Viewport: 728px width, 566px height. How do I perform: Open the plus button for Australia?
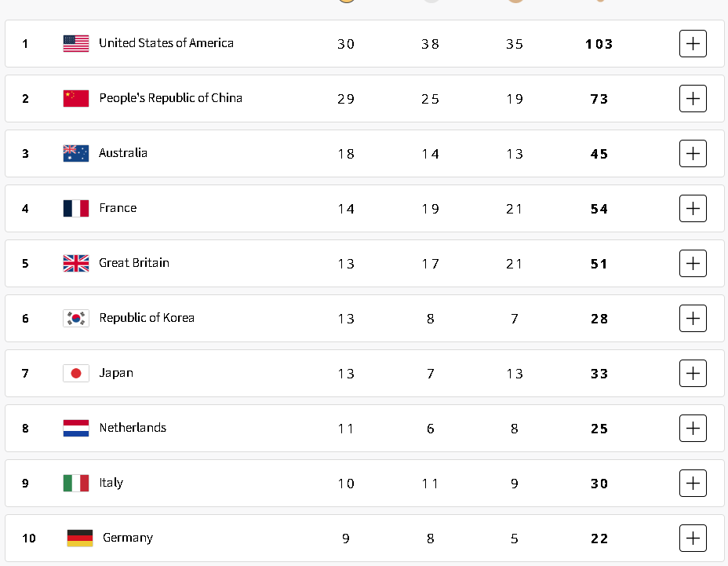coord(693,153)
